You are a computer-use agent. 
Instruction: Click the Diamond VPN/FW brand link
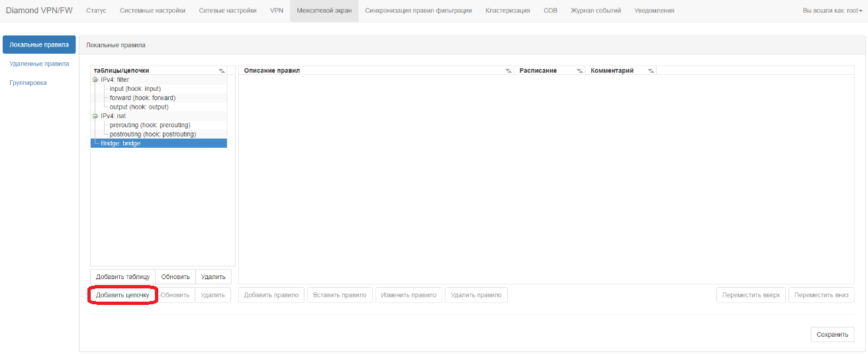click(39, 11)
